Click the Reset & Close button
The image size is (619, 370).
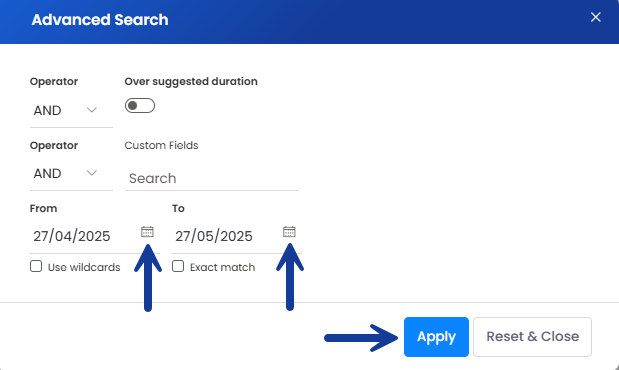pos(533,337)
